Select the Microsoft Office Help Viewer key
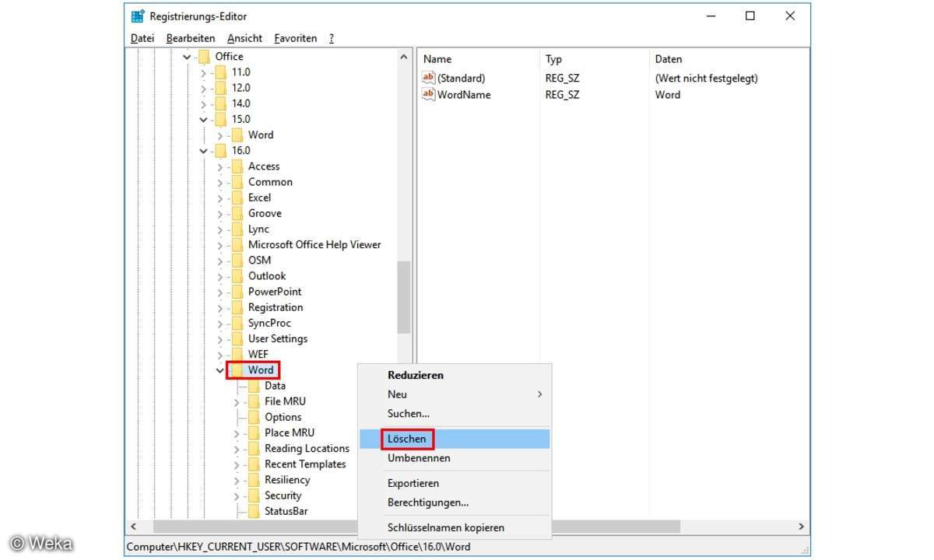 click(314, 244)
